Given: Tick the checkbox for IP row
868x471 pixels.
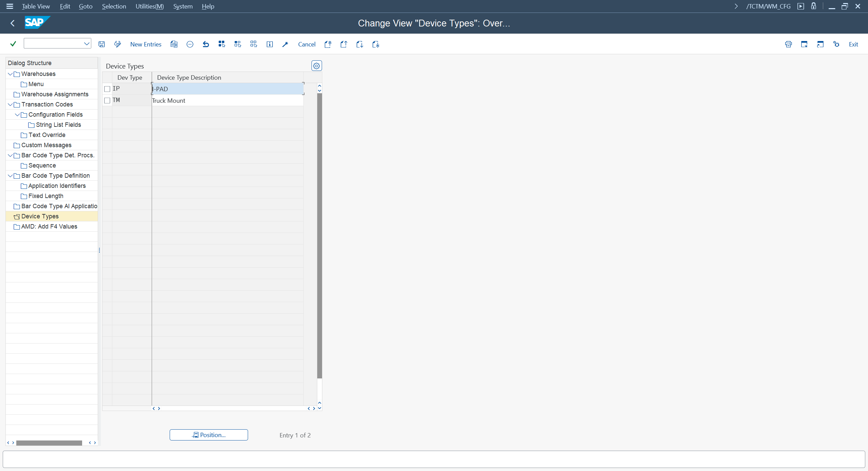Looking at the screenshot, I should [107, 89].
